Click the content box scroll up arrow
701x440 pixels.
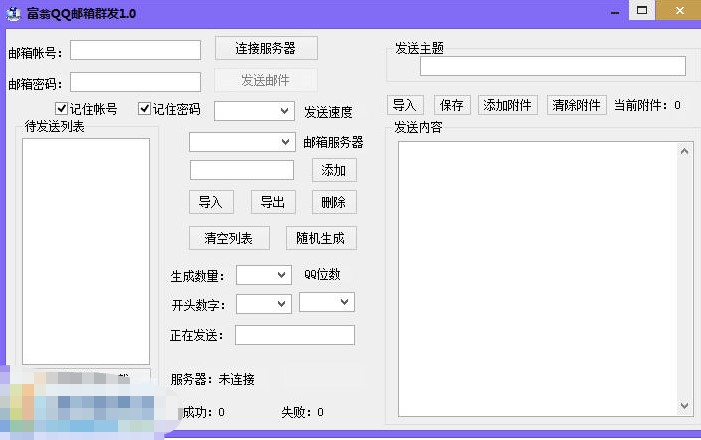click(684, 152)
